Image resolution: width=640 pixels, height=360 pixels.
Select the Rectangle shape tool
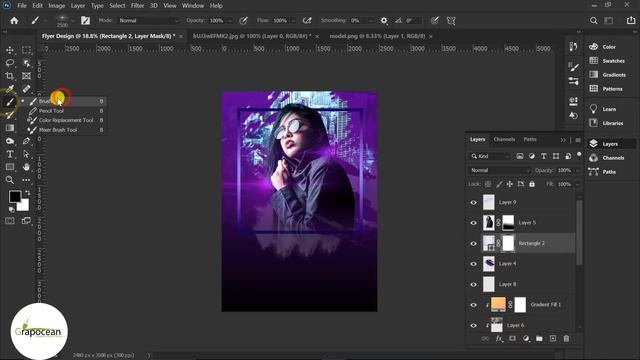[x=10, y=167]
